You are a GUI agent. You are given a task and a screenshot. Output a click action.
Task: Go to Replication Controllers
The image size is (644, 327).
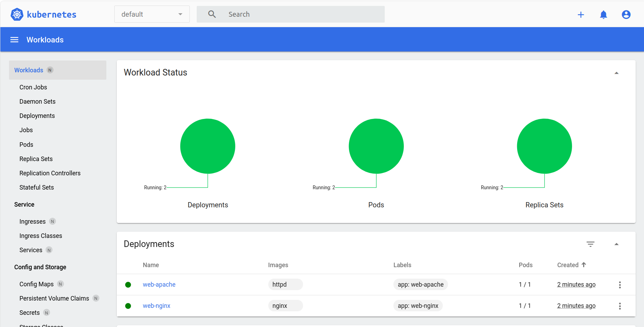coord(50,173)
